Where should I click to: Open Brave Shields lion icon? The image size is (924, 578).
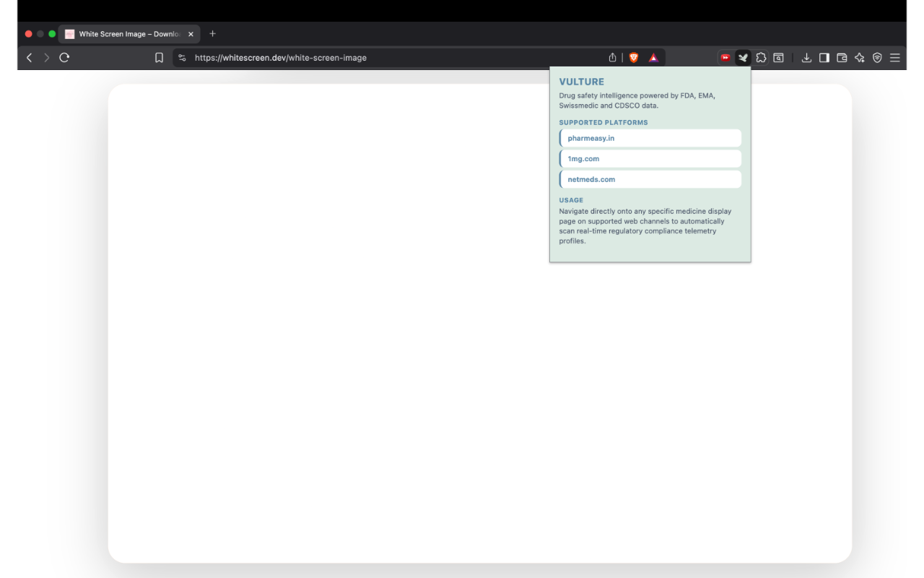click(x=634, y=58)
